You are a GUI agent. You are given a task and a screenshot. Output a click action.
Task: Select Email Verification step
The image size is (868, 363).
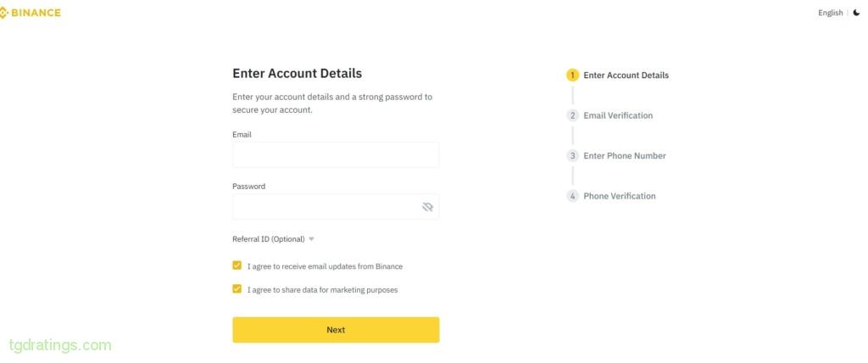[x=618, y=115]
